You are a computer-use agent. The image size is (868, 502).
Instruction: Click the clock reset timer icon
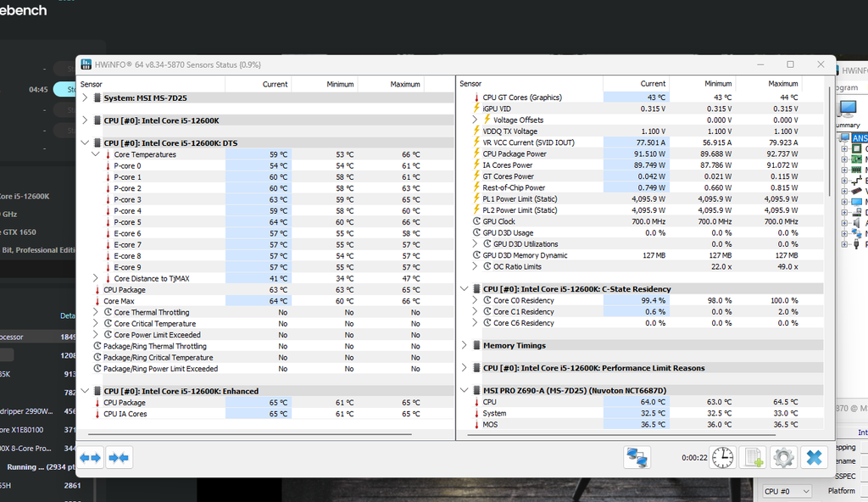point(722,458)
